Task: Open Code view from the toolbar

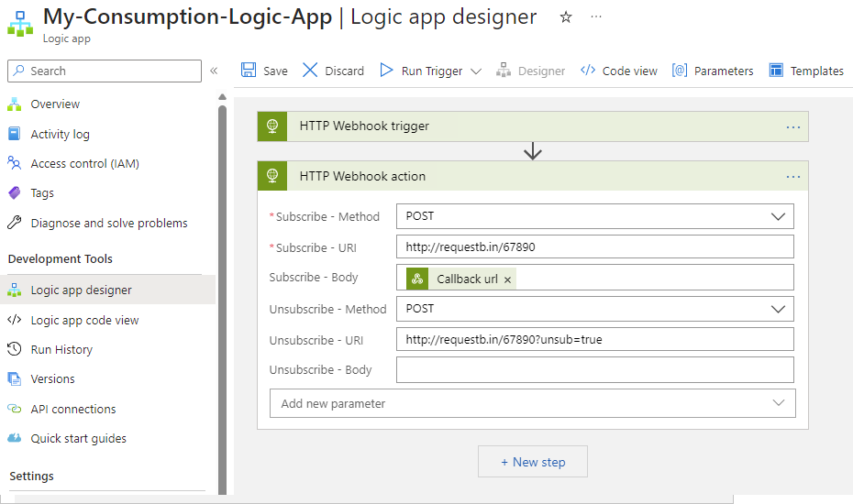Action: point(619,71)
